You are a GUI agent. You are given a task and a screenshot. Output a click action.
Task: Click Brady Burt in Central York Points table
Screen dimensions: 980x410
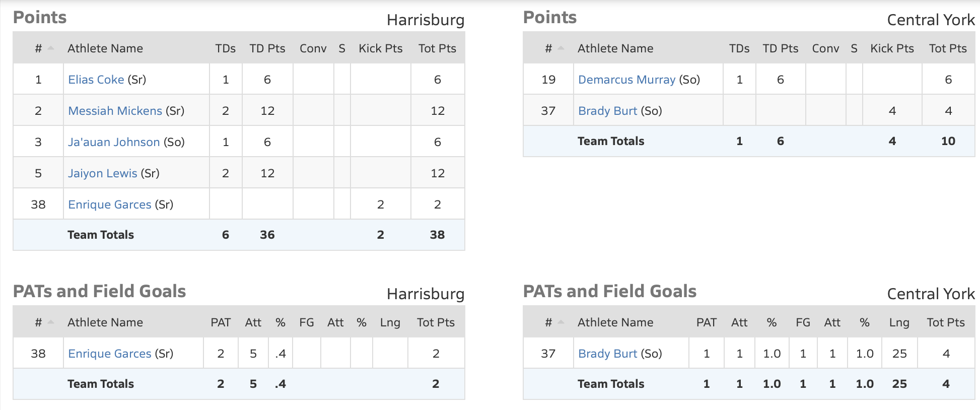click(607, 111)
